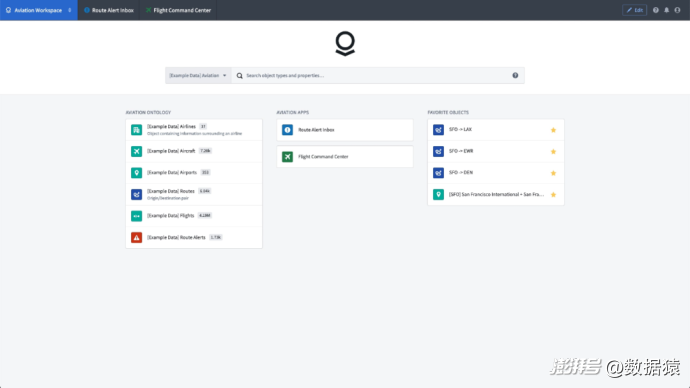The image size is (690, 388).
Task: Click the Aircraft count badge
Action: [205, 151]
